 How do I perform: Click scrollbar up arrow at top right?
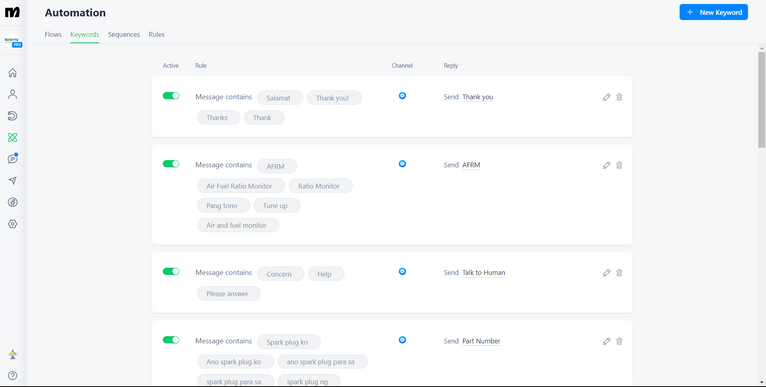click(762, 47)
